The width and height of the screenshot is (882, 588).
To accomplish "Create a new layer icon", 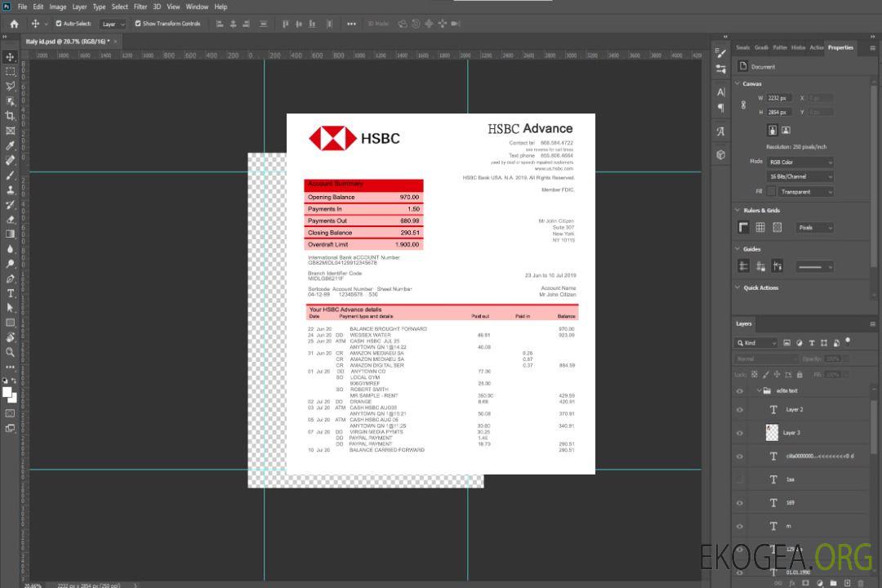I will [x=847, y=583].
